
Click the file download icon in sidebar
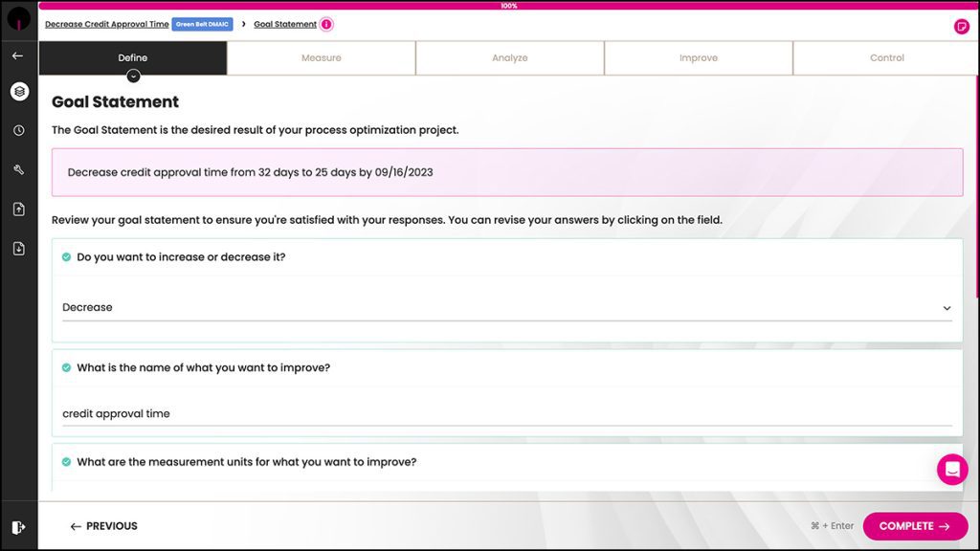tap(19, 249)
